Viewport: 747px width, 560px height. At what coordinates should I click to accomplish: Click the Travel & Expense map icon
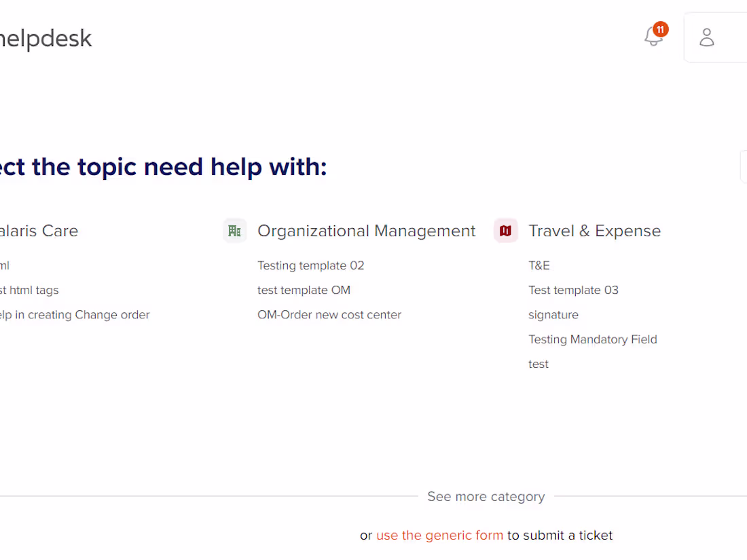coord(505,230)
